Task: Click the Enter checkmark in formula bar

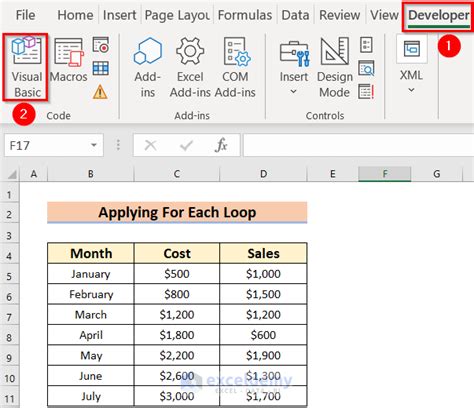Action: tap(186, 145)
